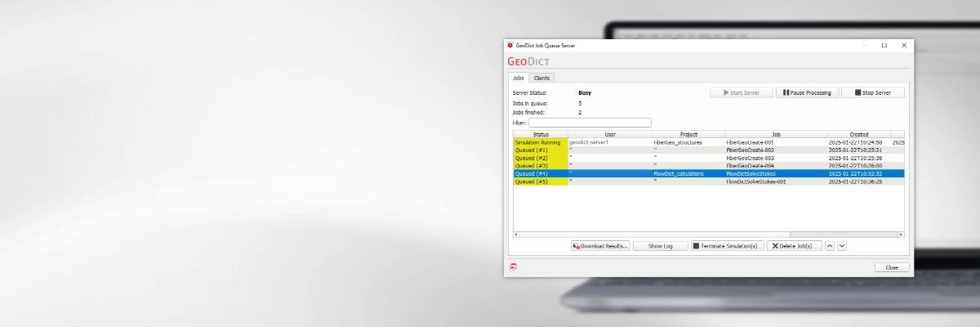Click the Start Server button
Viewport: 980px width, 327px height.
742,92
